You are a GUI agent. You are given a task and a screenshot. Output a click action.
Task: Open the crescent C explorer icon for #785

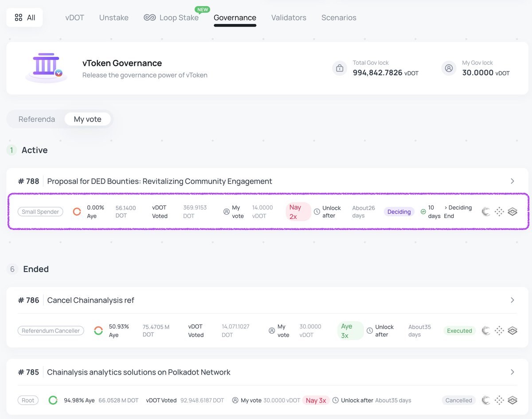[x=486, y=400]
